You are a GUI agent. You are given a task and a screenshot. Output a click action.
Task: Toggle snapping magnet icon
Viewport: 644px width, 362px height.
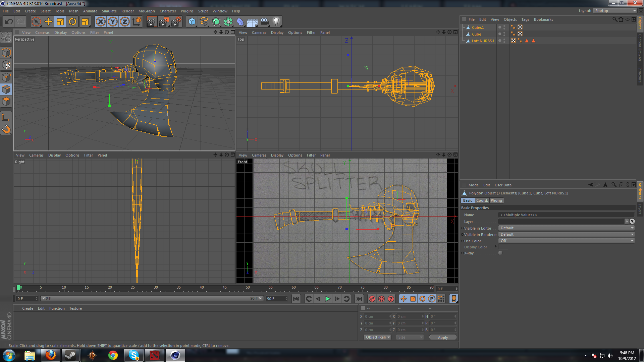(6, 129)
